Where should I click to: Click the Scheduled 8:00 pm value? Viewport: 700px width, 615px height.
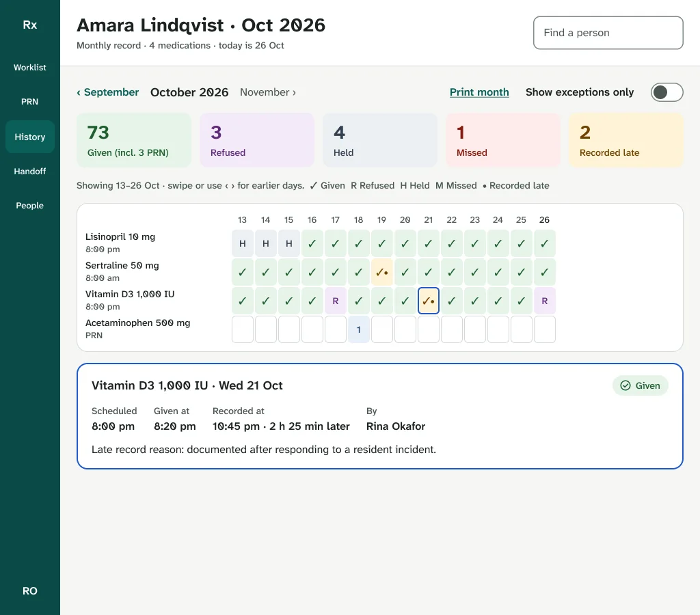[113, 426]
